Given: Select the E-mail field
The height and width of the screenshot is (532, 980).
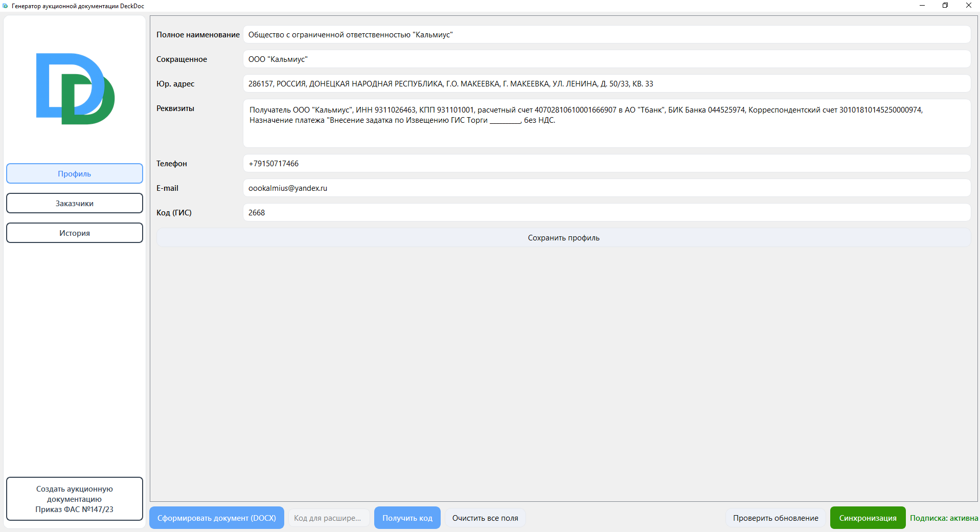Looking at the screenshot, I should click(562, 188).
